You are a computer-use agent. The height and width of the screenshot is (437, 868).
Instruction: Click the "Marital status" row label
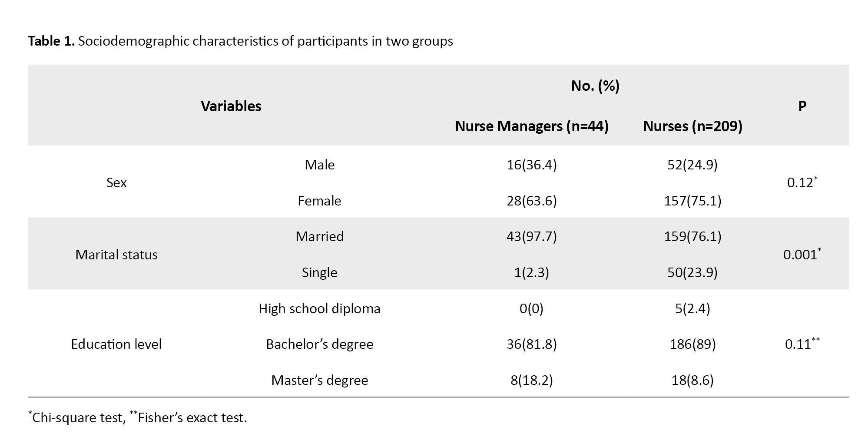116,255
